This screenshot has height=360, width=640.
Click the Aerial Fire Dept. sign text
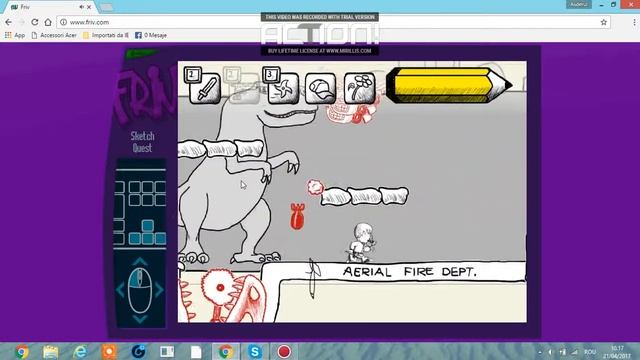click(409, 272)
